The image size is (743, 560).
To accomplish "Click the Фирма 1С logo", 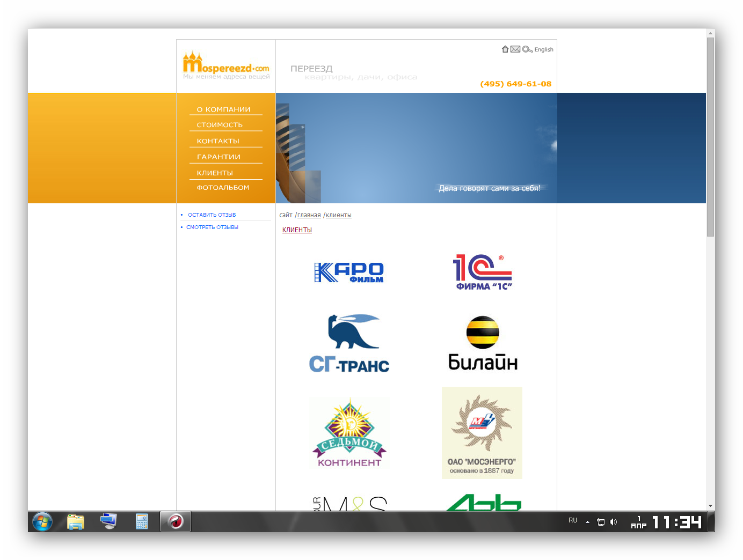I will point(482,272).
